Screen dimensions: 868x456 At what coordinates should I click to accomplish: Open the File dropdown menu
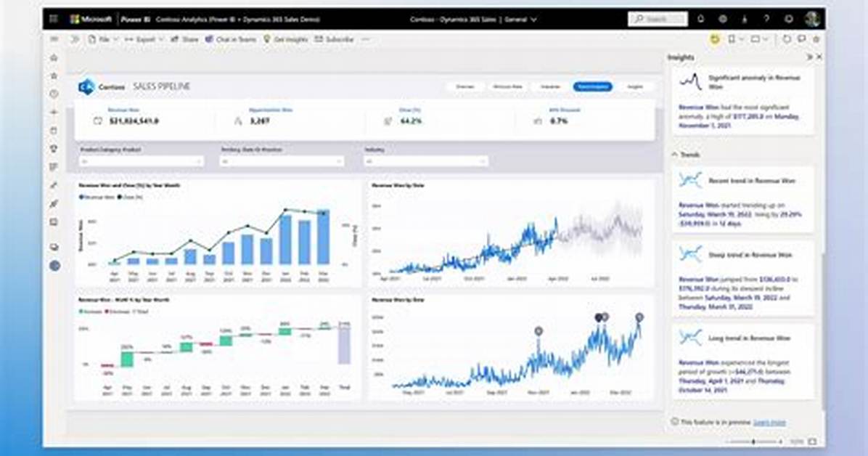pyautogui.click(x=104, y=39)
